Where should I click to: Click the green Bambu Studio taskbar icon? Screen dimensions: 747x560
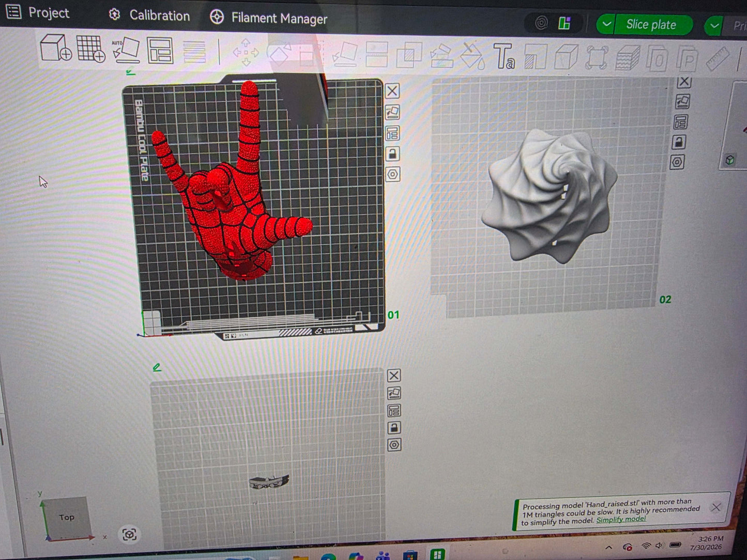tap(437, 555)
